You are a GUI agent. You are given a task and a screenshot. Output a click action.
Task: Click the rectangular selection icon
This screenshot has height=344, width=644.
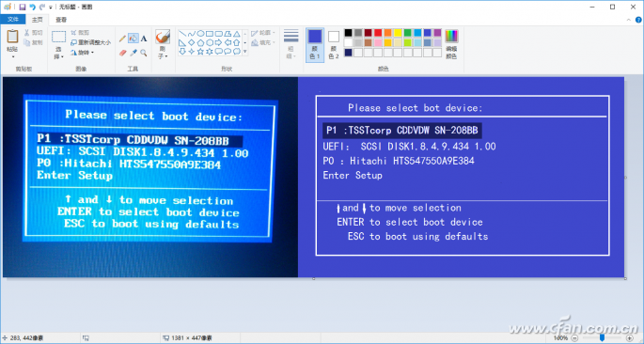(x=58, y=37)
